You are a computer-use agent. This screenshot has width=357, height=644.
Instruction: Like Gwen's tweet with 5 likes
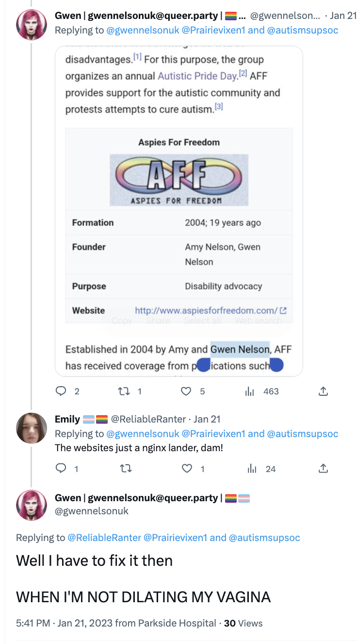186,391
